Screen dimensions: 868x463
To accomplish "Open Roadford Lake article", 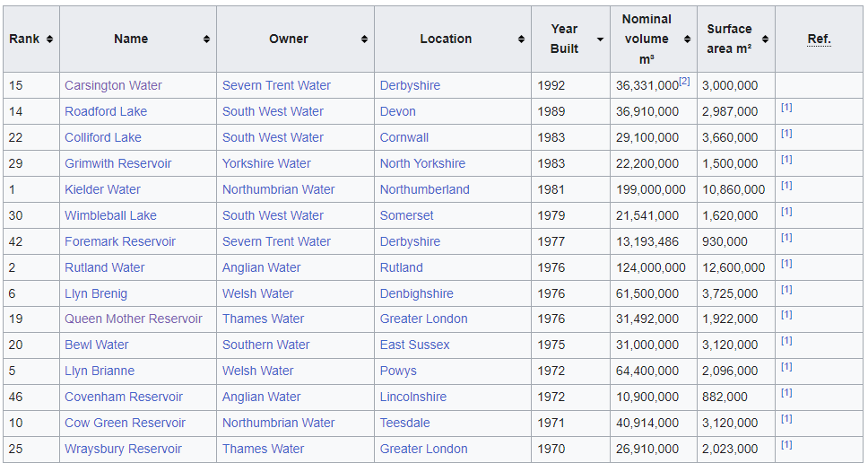I will [x=106, y=111].
